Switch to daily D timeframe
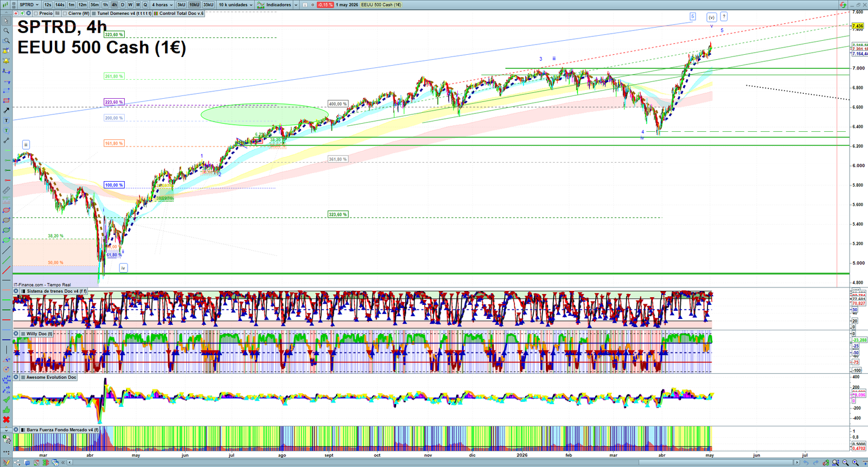Image resolution: width=868 pixels, height=467 pixels. click(x=123, y=5)
